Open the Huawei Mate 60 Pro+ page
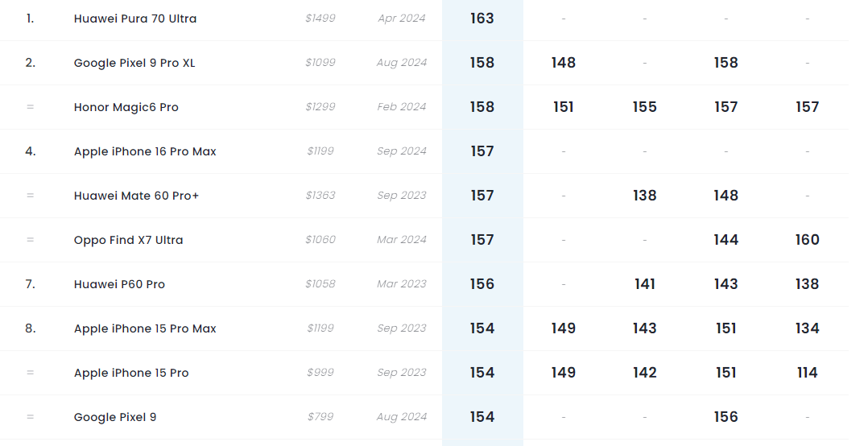The image size is (868, 446). click(136, 196)
